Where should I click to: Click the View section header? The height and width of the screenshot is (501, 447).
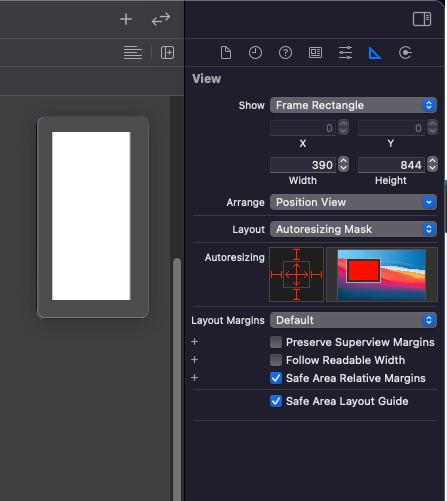coord(207,79)
